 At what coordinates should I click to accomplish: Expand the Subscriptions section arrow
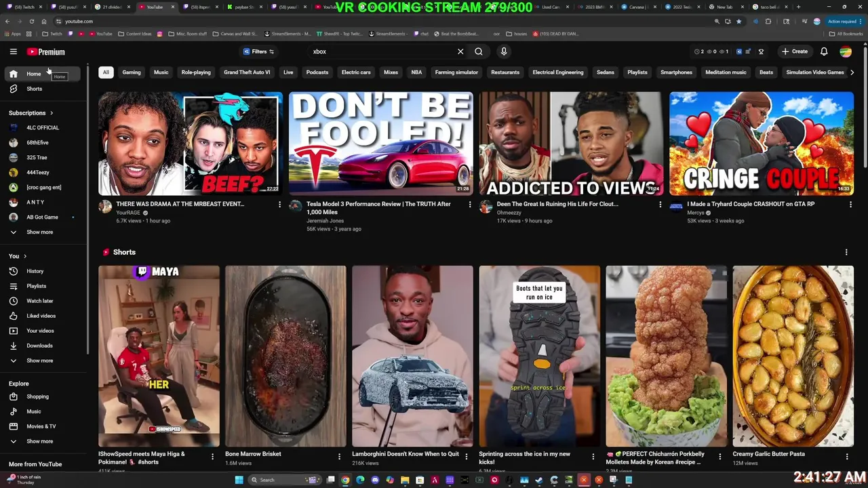51,113
